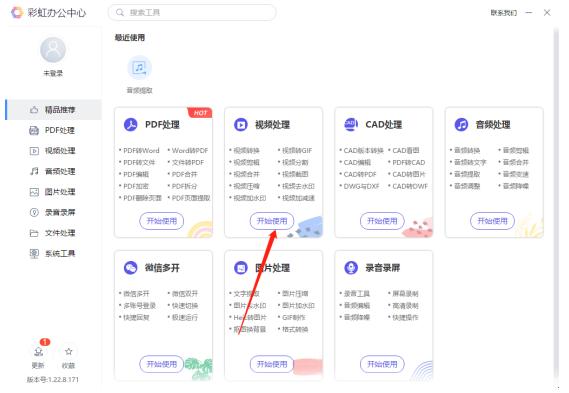Click GIF制作 in the 图片处理 list

[294, 318]
